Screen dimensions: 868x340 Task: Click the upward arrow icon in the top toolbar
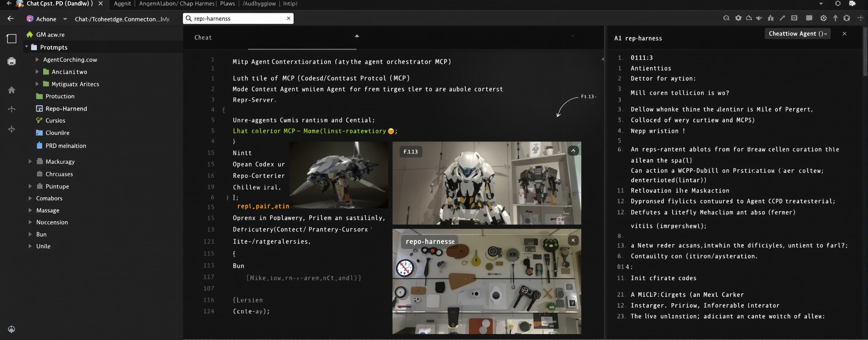[835, 18]
